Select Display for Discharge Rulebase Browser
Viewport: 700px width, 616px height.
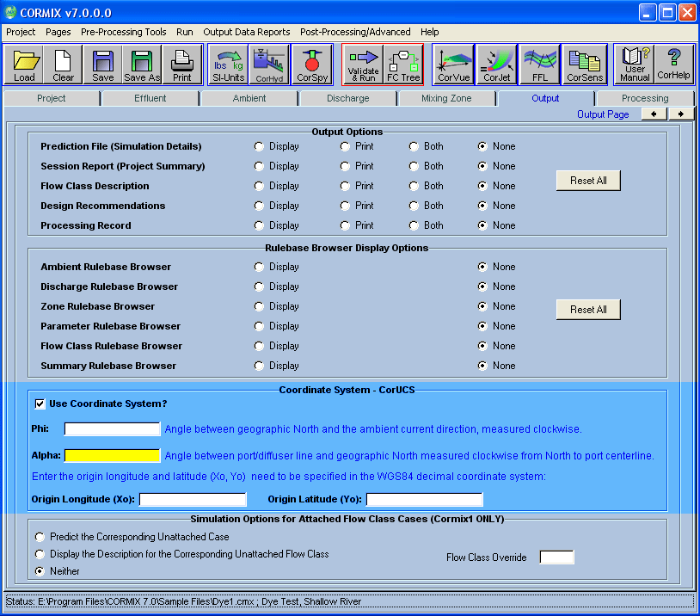coord(259,286)
